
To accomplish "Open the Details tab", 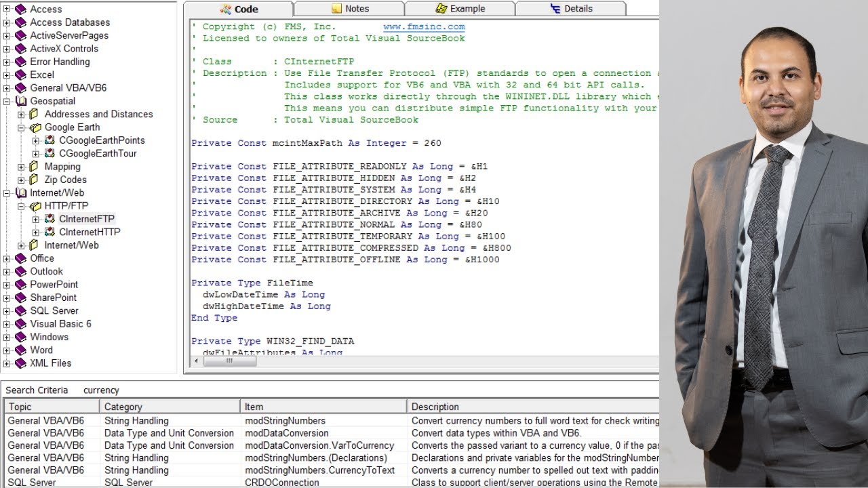I will click(x=571, y=9).
